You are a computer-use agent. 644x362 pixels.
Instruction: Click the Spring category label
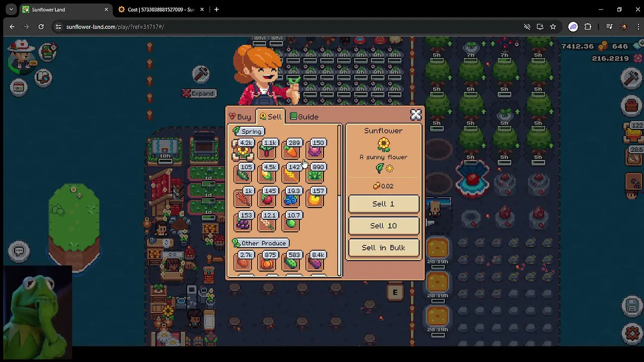tap(249, 131)
